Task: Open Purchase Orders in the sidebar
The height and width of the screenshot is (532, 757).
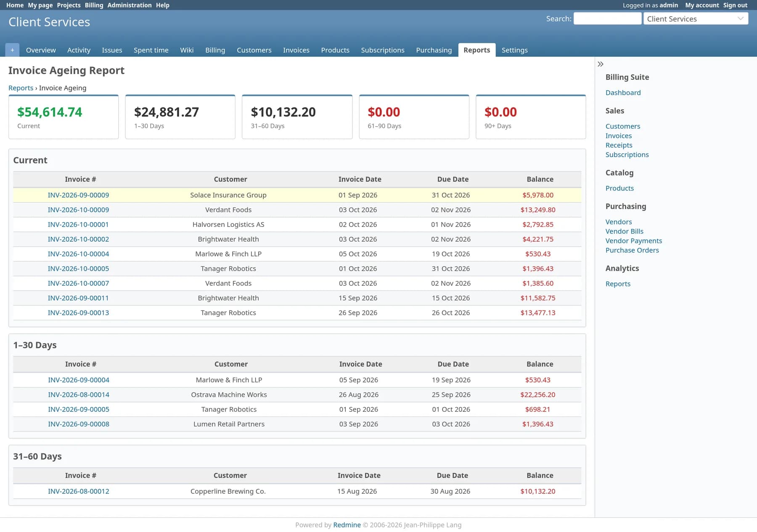Action: [x=632, y=250]
